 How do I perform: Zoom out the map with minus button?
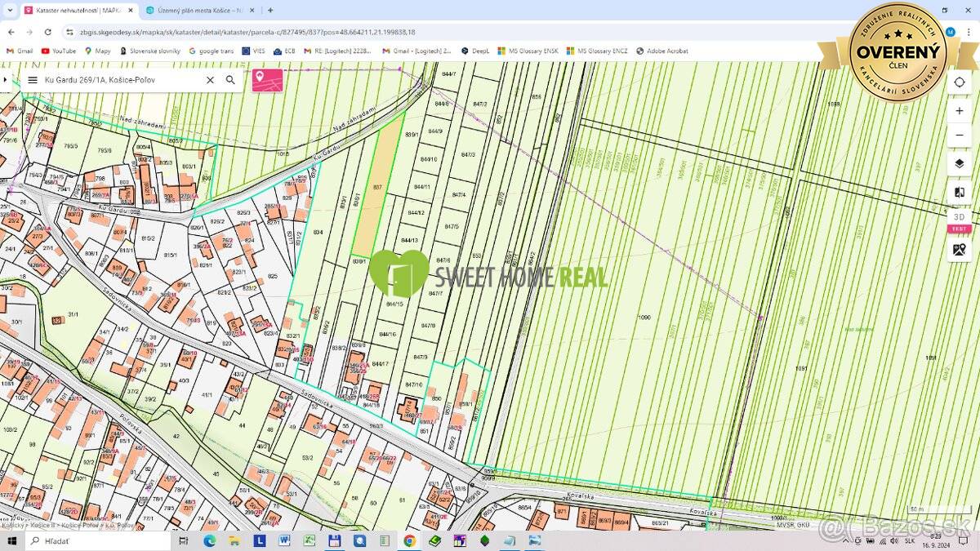(959, 135)
